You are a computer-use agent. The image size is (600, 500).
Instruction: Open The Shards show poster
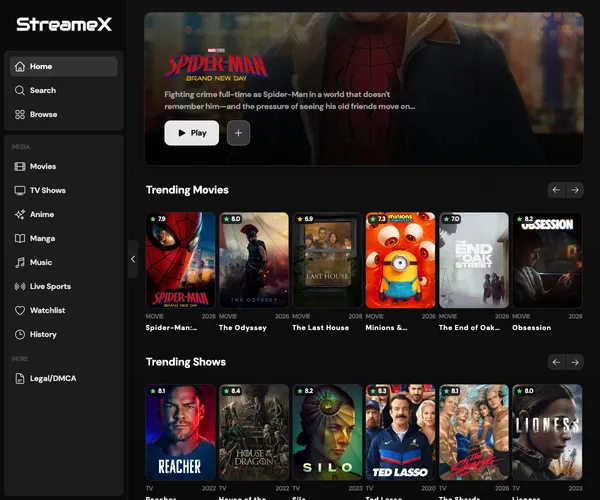(474, 432)
